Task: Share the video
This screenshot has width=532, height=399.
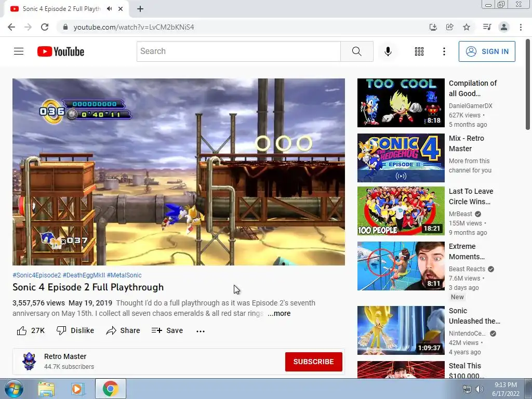Action: pyautogui.click(x=123, y=330)
